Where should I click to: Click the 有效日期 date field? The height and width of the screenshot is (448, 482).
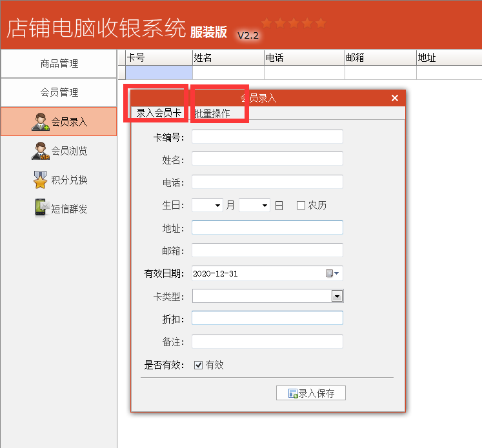[x=267, y=273]
